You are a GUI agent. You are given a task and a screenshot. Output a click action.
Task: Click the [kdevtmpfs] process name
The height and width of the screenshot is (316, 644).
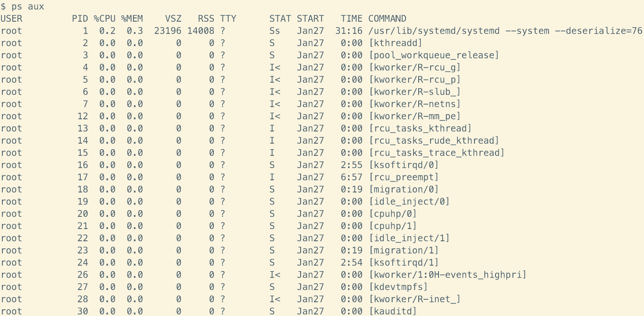pos(398,287)
